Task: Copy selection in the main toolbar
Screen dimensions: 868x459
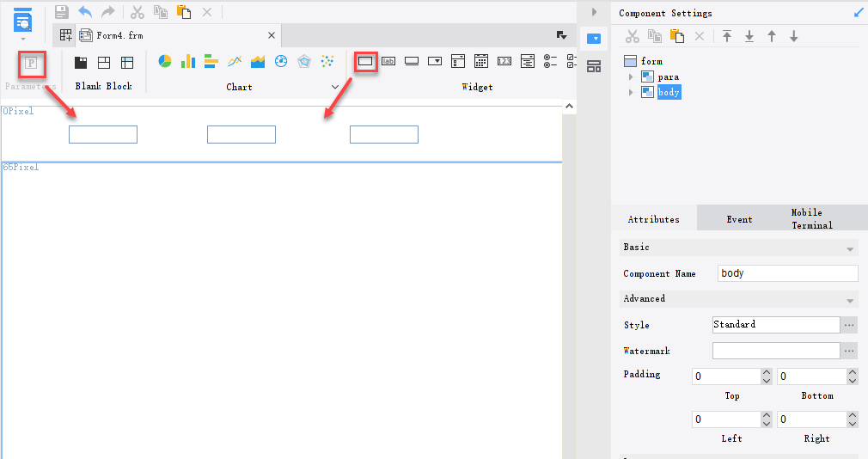Action: pyautogui.click(x=161, y=12)
